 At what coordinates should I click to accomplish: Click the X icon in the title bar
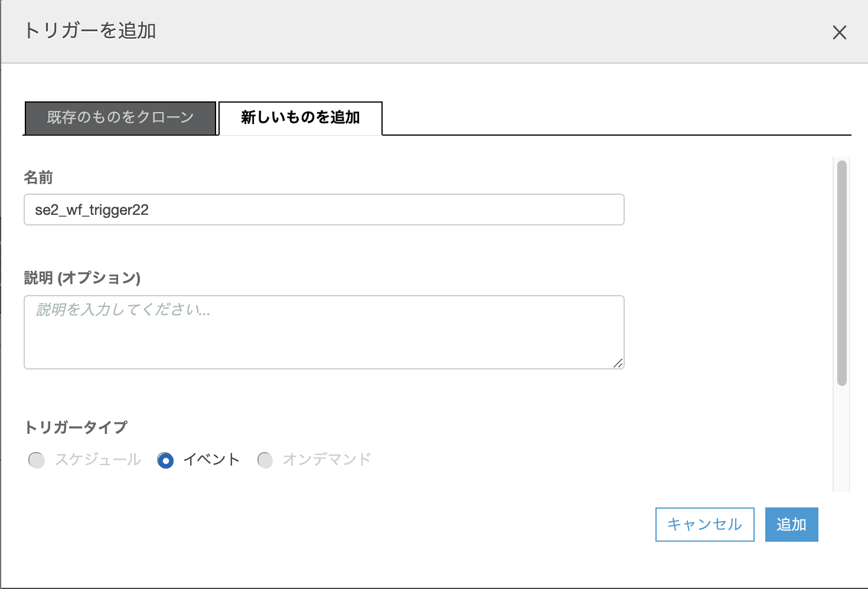pos(839,32)
